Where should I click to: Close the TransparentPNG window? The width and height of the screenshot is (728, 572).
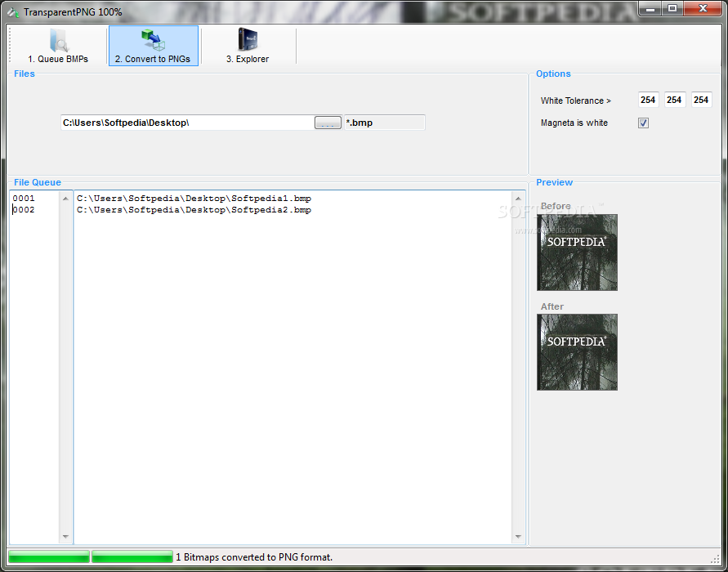tap(703, 8)
